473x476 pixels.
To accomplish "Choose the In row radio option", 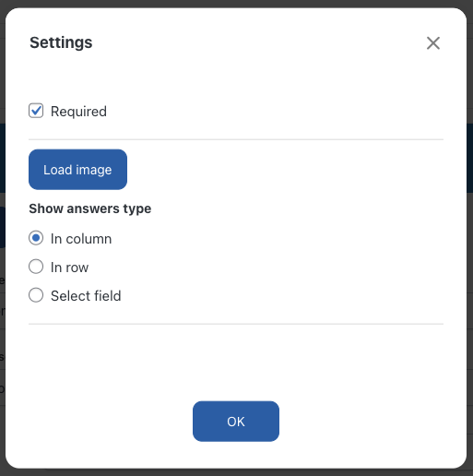I will (x=36, y=267).
